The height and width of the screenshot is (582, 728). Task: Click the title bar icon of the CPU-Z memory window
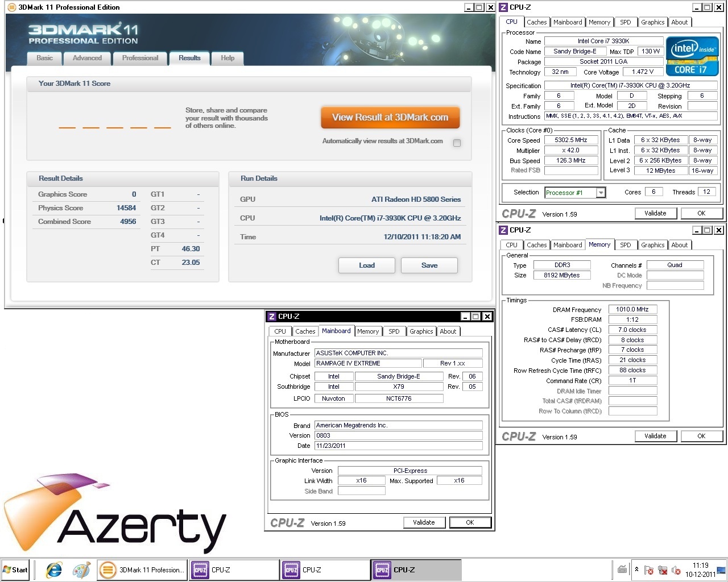(x=503, y=230)
